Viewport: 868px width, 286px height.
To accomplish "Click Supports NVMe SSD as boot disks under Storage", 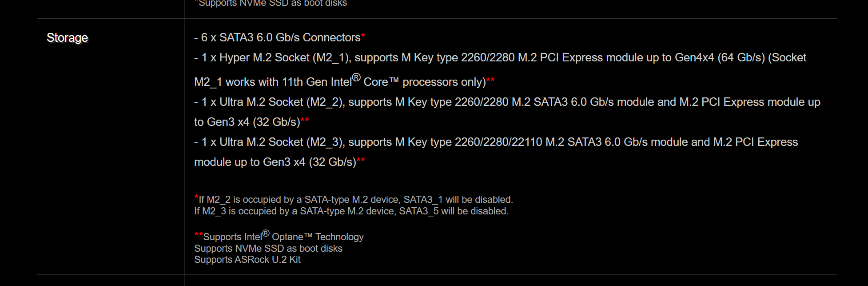I will (x=268, y=249).
